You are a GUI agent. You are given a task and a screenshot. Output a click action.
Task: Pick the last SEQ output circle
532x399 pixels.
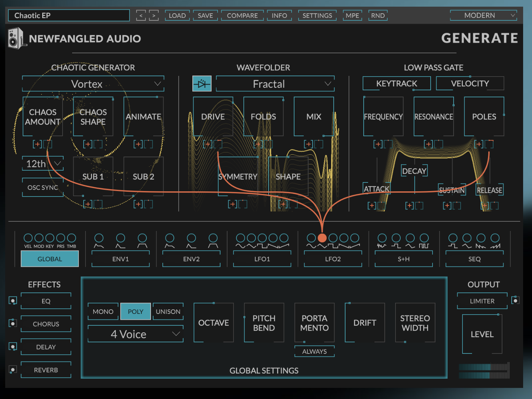coord(495,238)
